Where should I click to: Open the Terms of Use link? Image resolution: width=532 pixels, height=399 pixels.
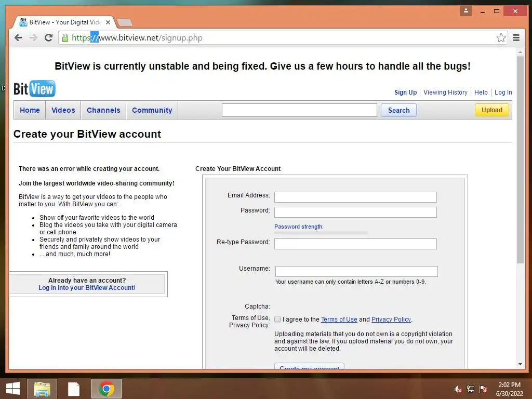[x=339, y=320]
